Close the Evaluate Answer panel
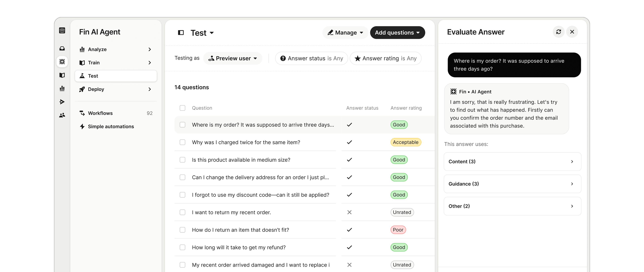Image resolution: width=644 pixels, height=272 pixels. pos(572,32)
